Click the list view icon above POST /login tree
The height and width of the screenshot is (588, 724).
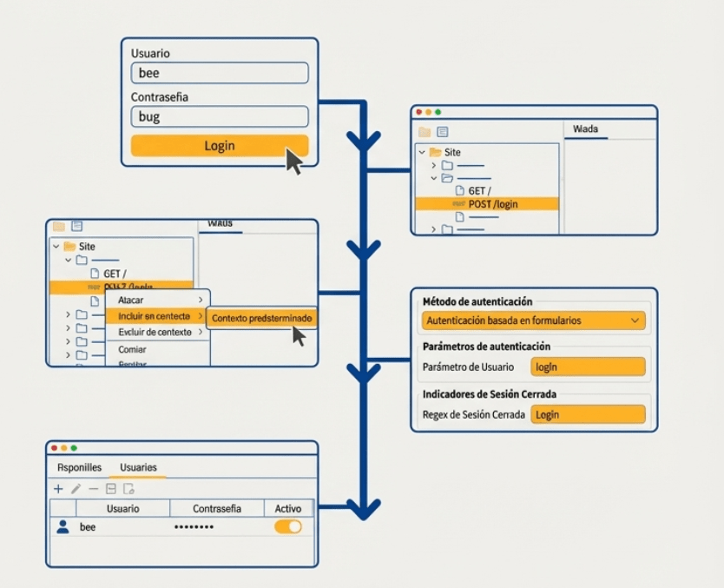443,132
